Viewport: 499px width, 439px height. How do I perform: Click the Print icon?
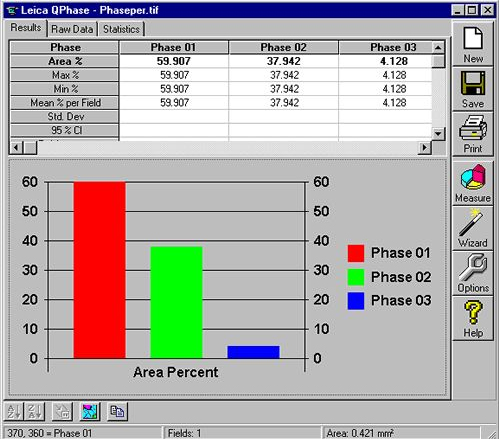(473, 134)
